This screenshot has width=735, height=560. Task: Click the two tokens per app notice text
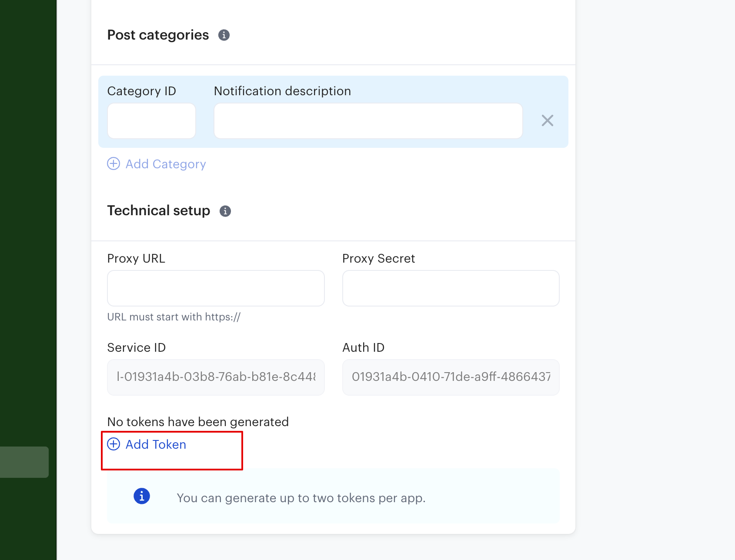(x=301, y=498)
